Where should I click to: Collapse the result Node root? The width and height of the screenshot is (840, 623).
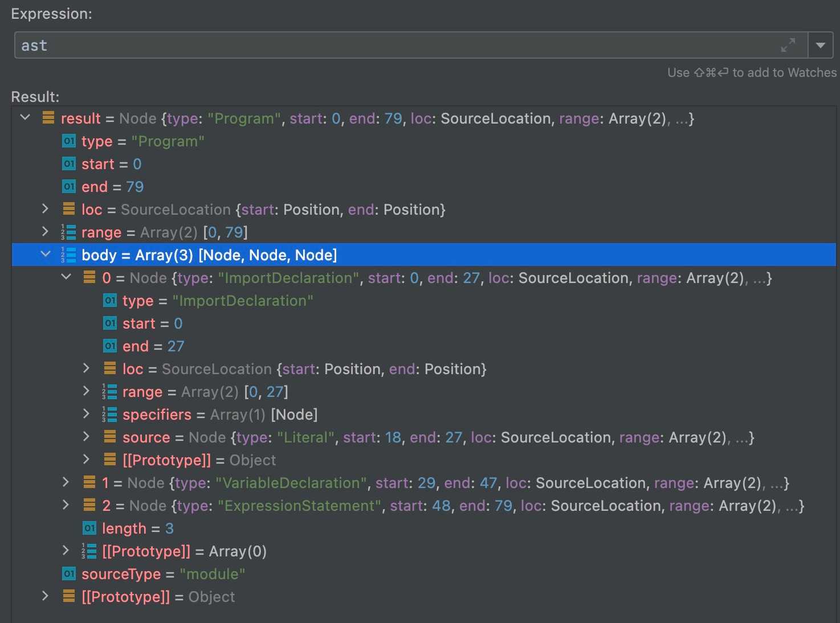point(25,118)
